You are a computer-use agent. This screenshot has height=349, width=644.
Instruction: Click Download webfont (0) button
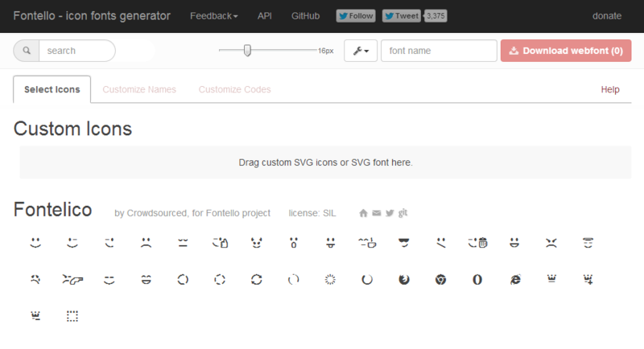click(x=566, y=51)
